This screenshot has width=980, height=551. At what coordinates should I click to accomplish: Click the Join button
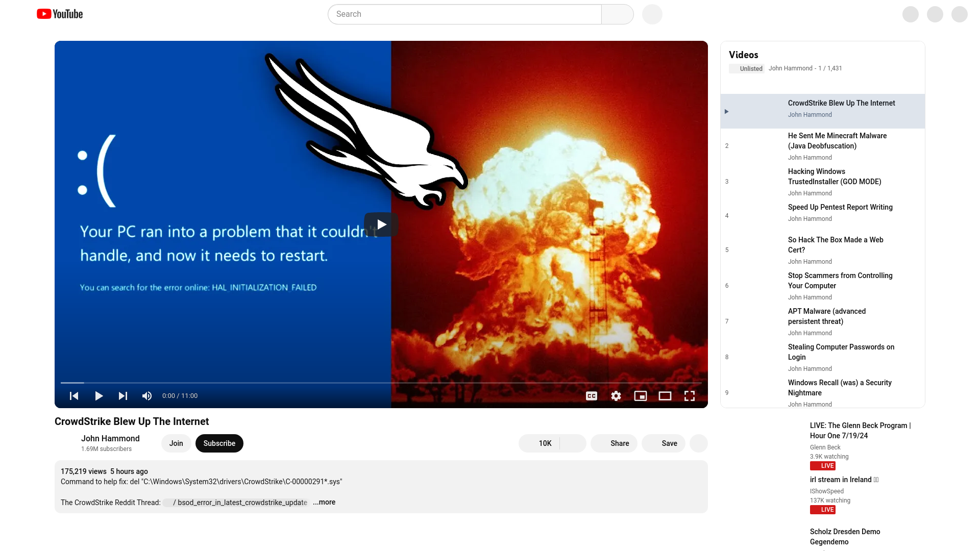point(176,443)
